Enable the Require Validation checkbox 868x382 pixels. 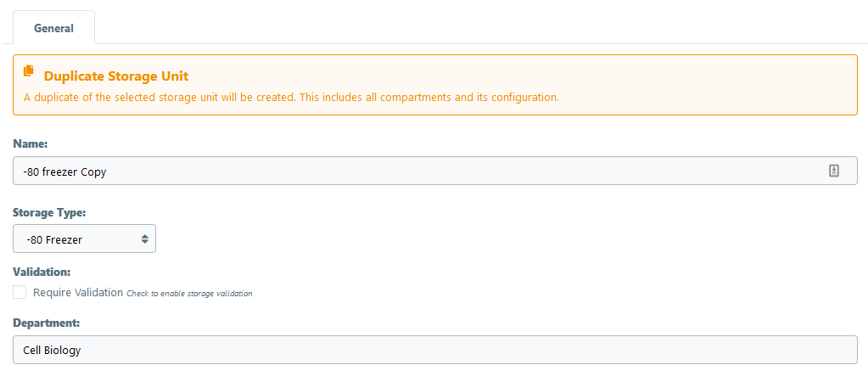20,292
